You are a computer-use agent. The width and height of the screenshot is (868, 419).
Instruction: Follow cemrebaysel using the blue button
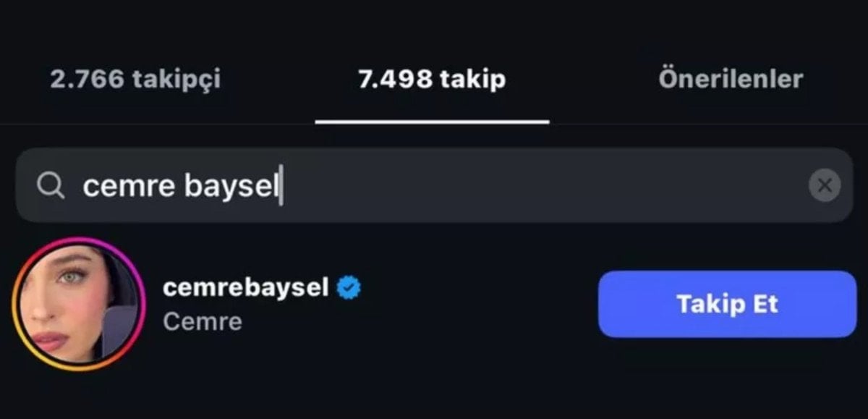coord(727,304)
